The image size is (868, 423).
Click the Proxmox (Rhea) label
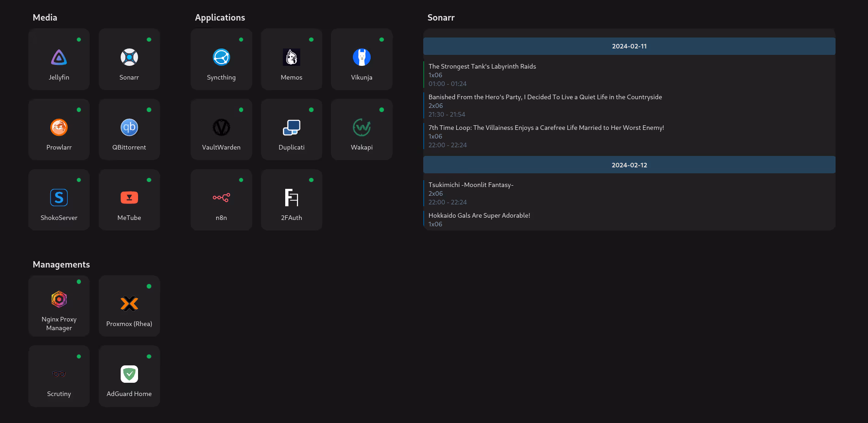[129, 324]
